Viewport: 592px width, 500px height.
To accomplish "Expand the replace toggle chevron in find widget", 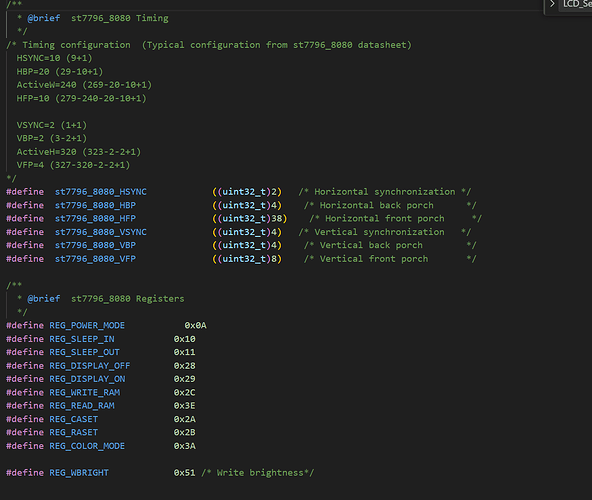I will [x=552, y=4].
